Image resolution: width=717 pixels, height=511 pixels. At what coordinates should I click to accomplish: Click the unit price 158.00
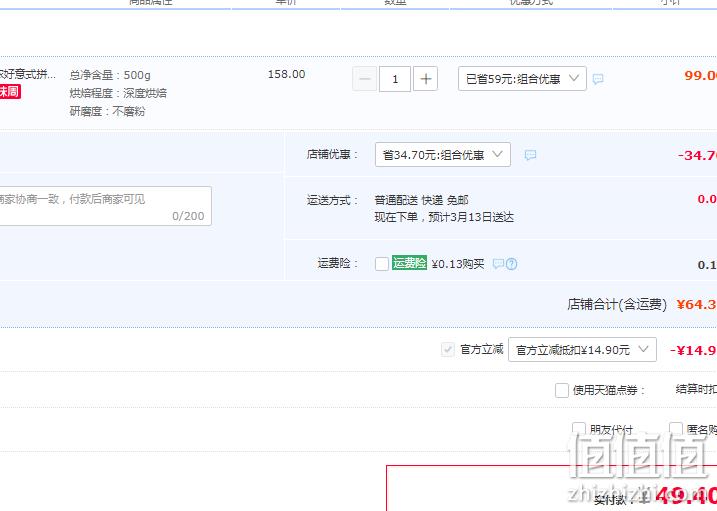coord(287,74)
